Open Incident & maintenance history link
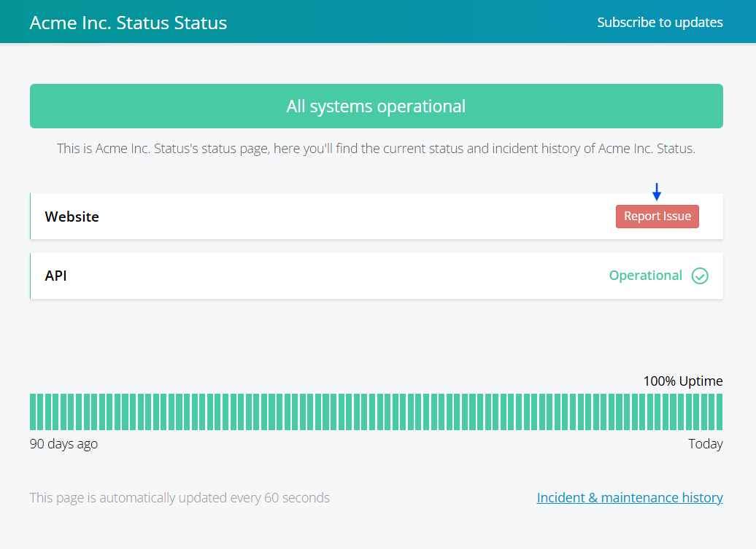This screenshot has width=756, height=549. 629,497
